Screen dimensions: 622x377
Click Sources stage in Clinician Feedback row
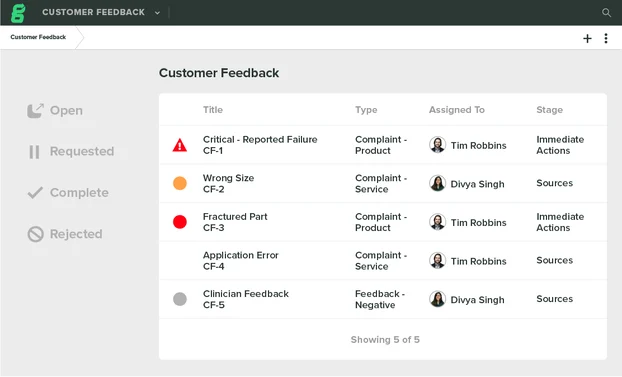tap(555, 299)
